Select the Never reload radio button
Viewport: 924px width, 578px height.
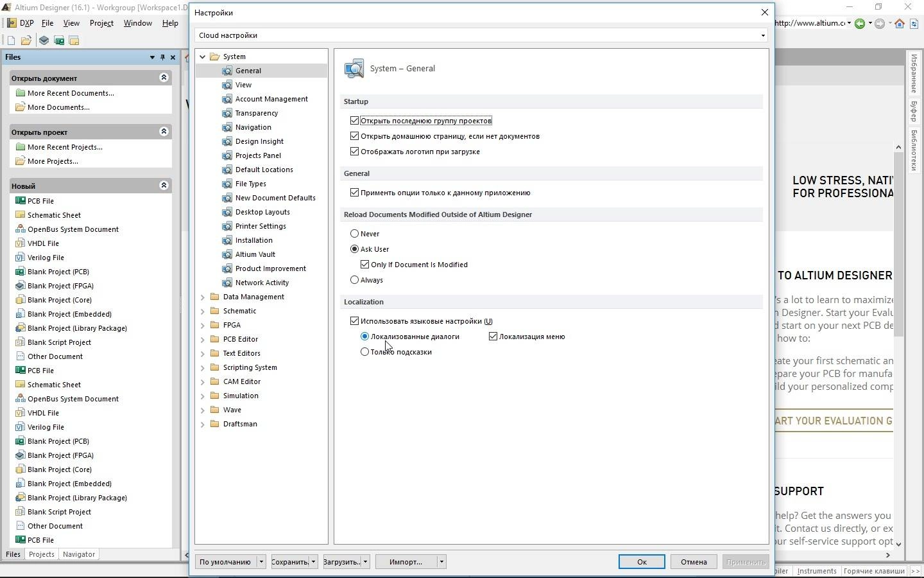click(x=354, y=234)
